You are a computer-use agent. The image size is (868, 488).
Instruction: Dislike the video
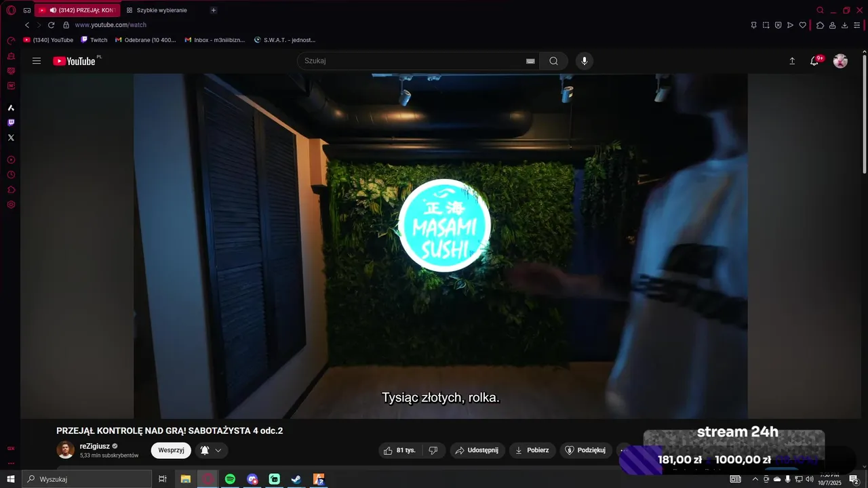pyautogui.click(x=433, y=450)
